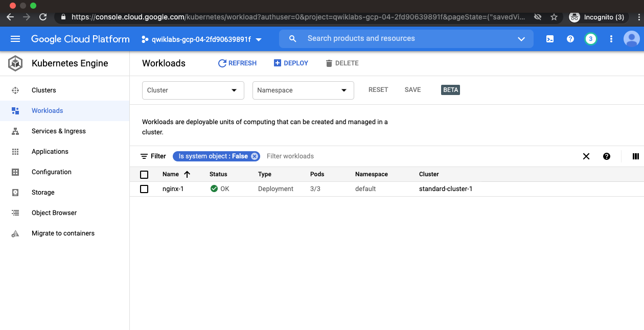Screen dimensions: 644x330
Task: Toggle the select-all workloads checkbox
Action: pos(144,174)
